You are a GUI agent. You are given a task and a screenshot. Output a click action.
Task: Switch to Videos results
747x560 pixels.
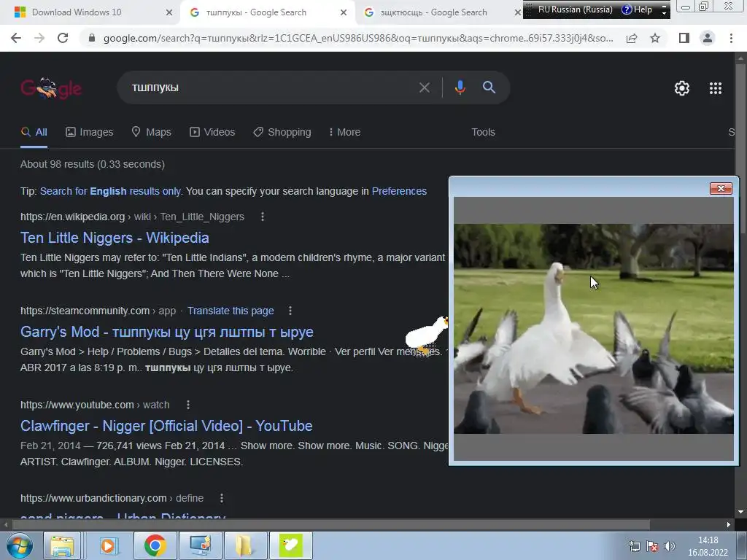212,132
